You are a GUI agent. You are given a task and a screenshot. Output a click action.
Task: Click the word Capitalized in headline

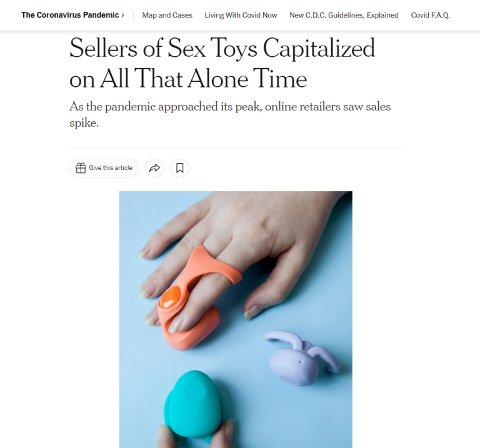pos(319,48)
